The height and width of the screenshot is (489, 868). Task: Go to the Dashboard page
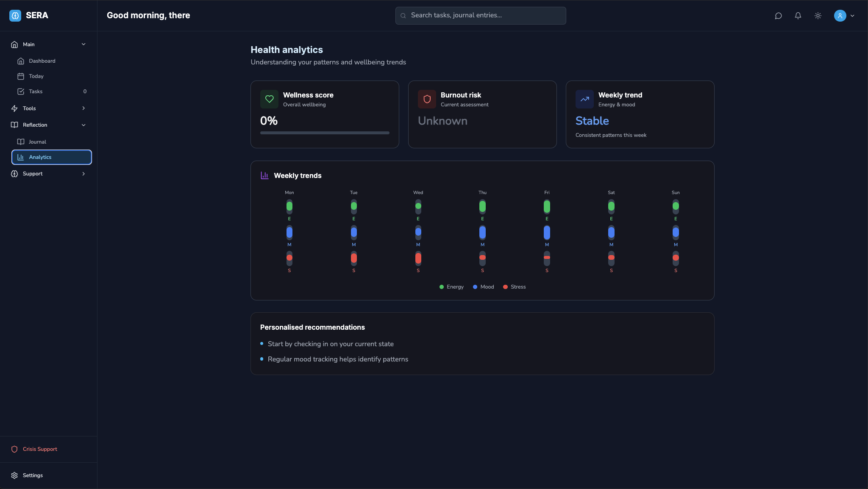pos(42,61)
